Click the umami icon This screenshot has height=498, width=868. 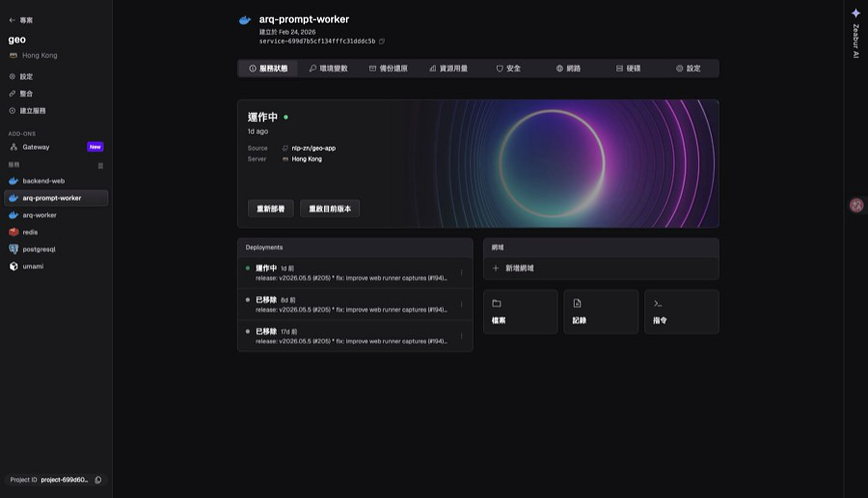click(14, 266)
